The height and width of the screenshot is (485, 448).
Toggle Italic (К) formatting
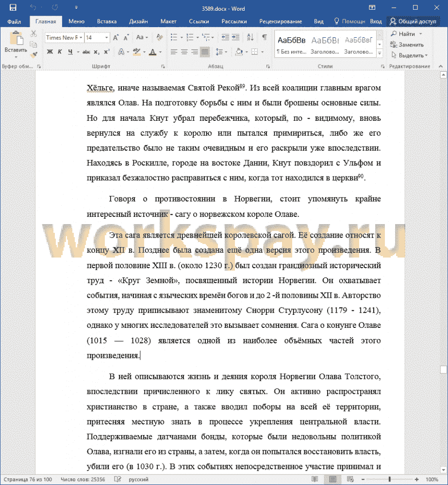tap(60, 52)
